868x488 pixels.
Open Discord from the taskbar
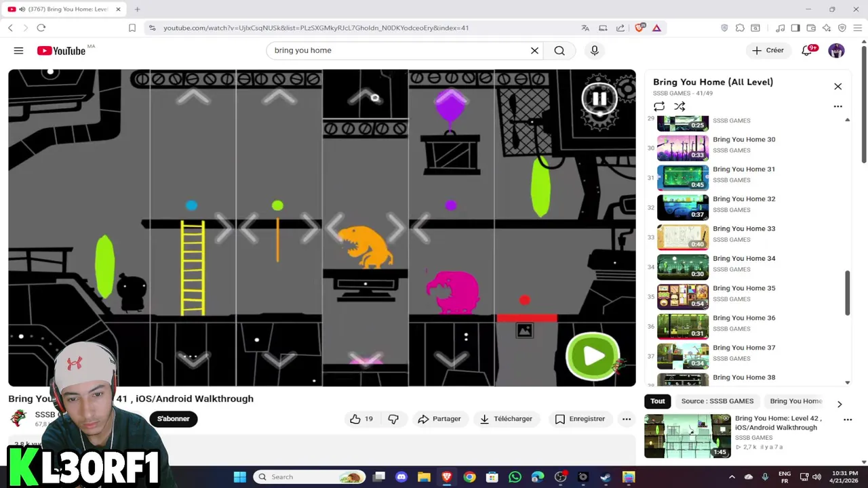coord(401,477)
